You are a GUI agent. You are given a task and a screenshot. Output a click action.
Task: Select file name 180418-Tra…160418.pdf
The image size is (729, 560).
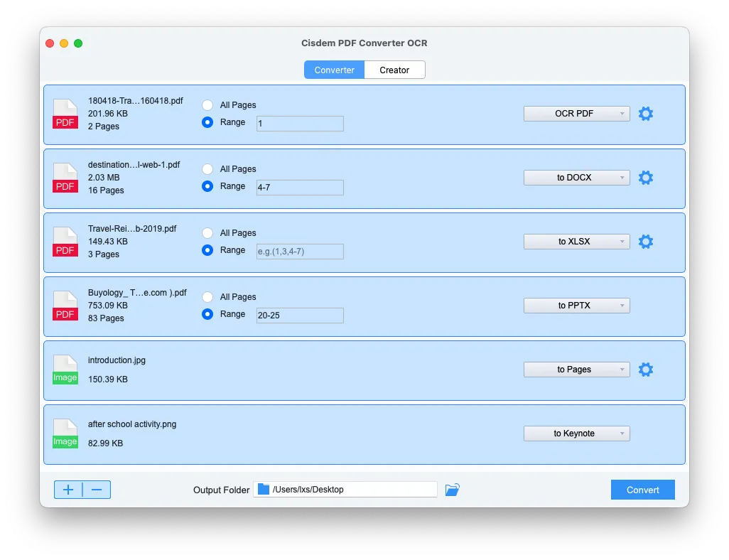(135, 101)
